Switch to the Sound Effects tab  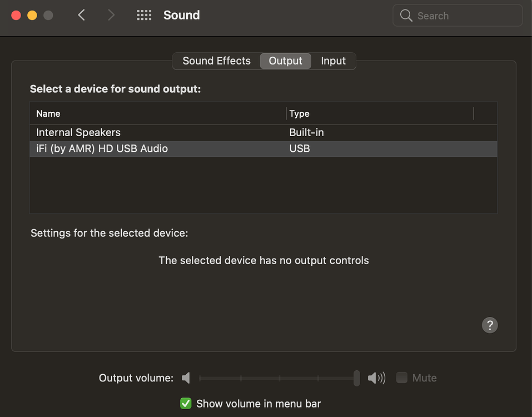[216, 61]
